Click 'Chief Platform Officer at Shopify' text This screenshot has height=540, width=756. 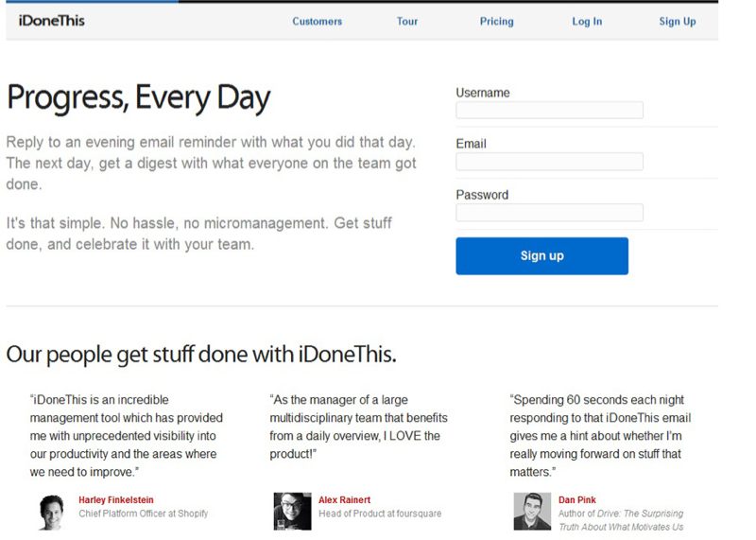pos(144,514)
